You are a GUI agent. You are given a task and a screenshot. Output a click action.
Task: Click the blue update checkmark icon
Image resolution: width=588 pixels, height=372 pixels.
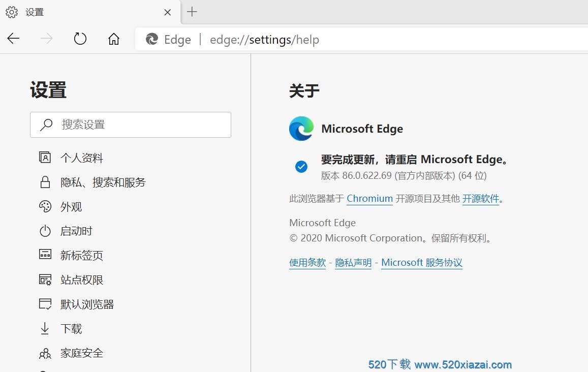click(x=301, y=167)
